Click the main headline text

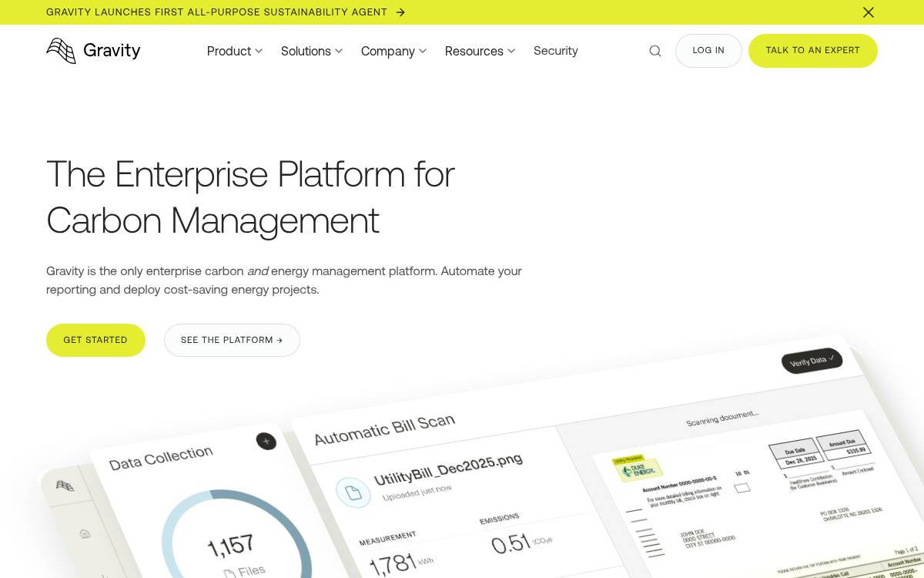(x=251, y=197)
